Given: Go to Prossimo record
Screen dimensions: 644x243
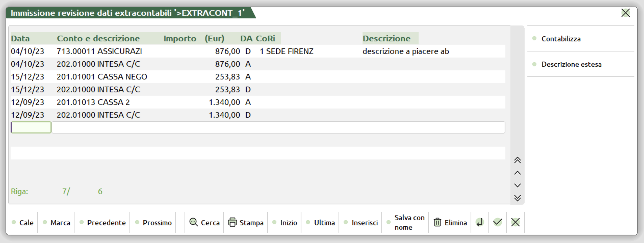Looking at the screenshot, I should [157, 223].
